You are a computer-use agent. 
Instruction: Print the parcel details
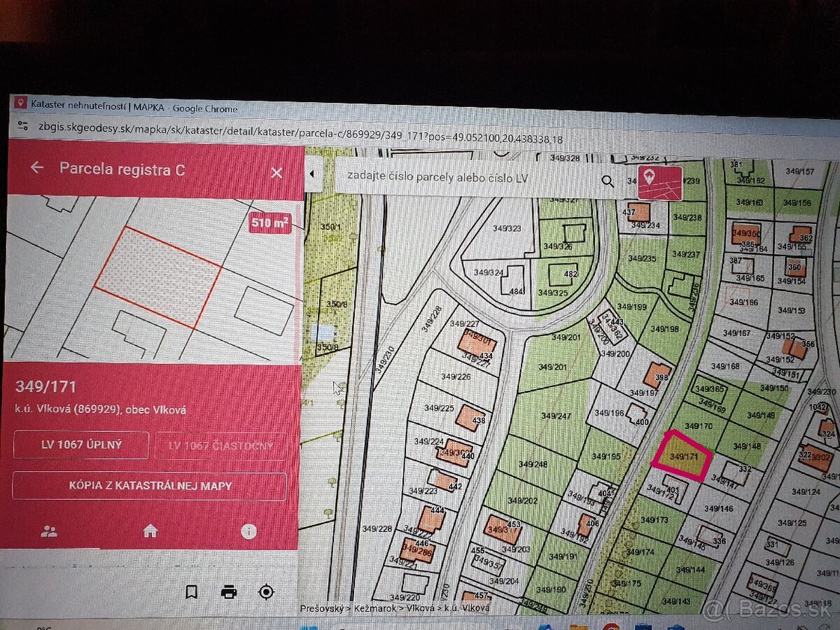[229, 592]
